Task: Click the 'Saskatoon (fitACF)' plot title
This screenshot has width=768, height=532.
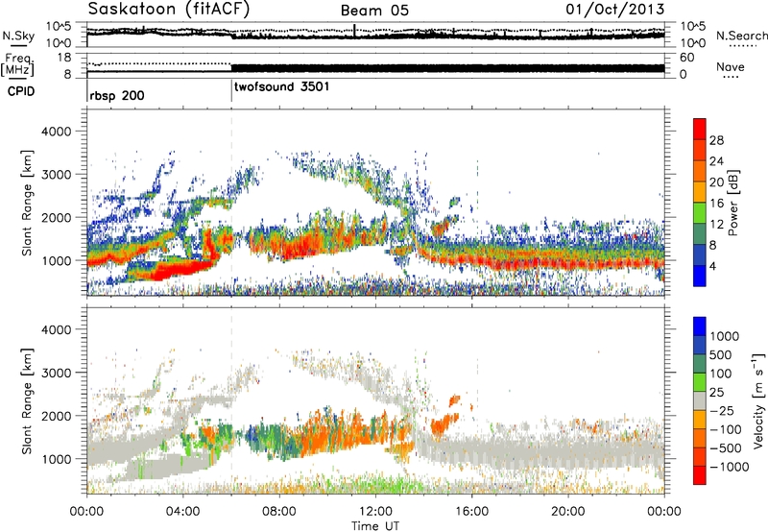Action: [x=169, y=10]
